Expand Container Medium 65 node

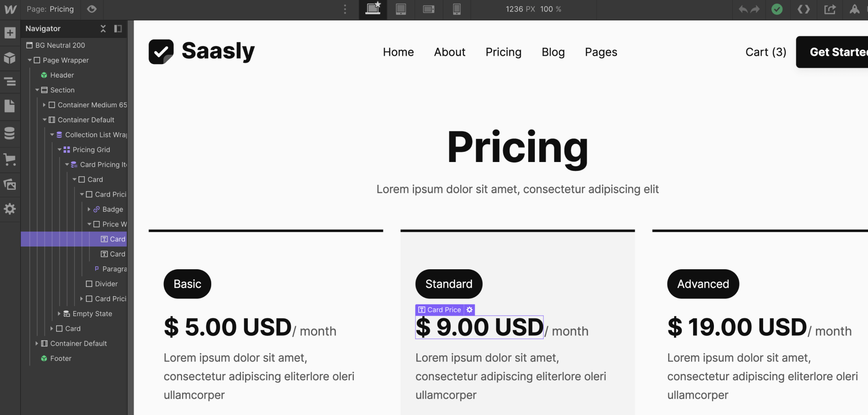[44, 105]
